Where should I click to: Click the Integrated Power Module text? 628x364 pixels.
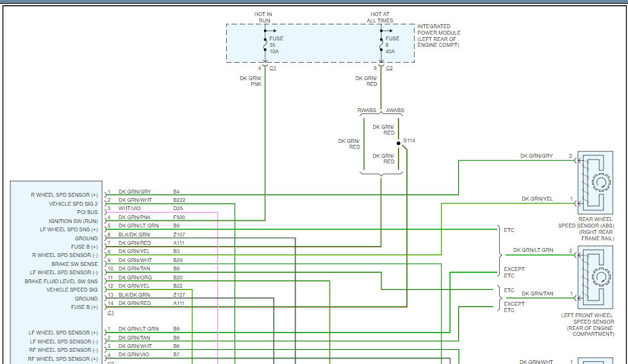point(438,36)
